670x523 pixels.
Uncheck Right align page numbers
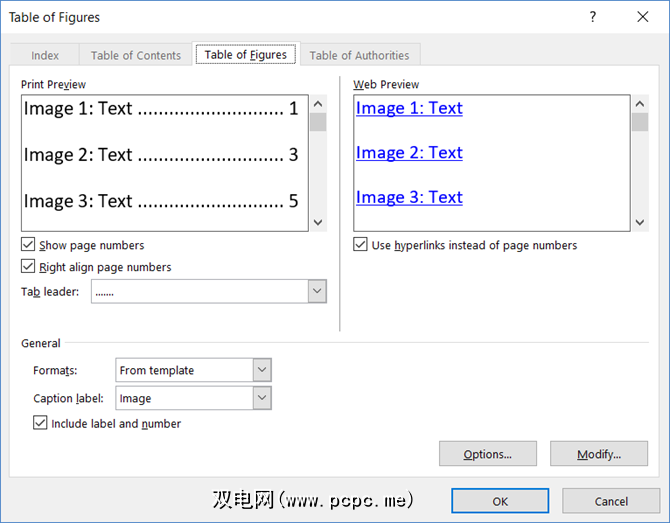pos(28,267)
